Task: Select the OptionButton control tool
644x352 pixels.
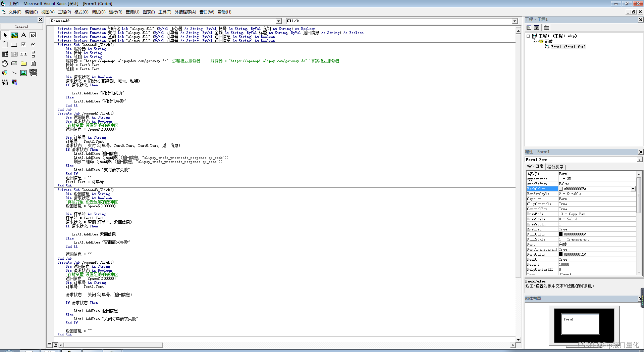Action: point(33,45)
